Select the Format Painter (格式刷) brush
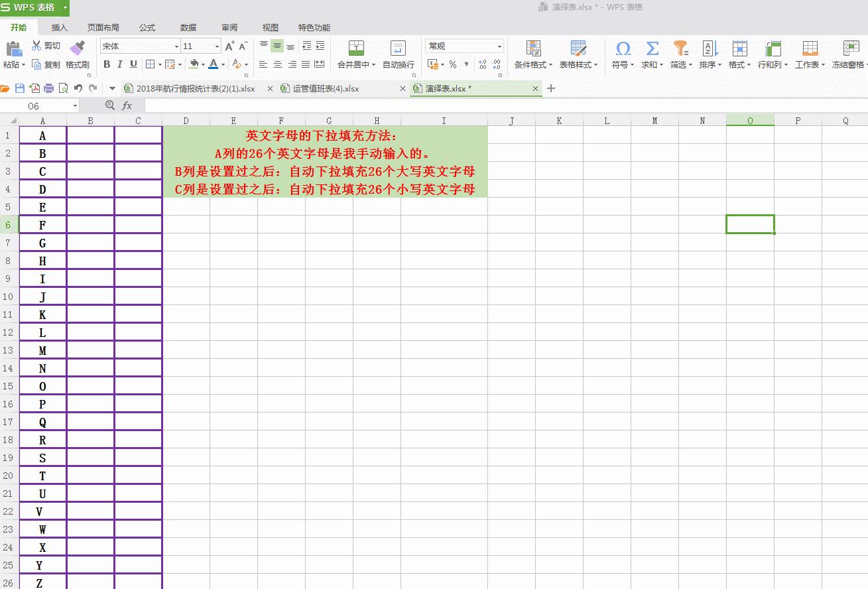This screenshot has width=868, height=589. [78, 48]
